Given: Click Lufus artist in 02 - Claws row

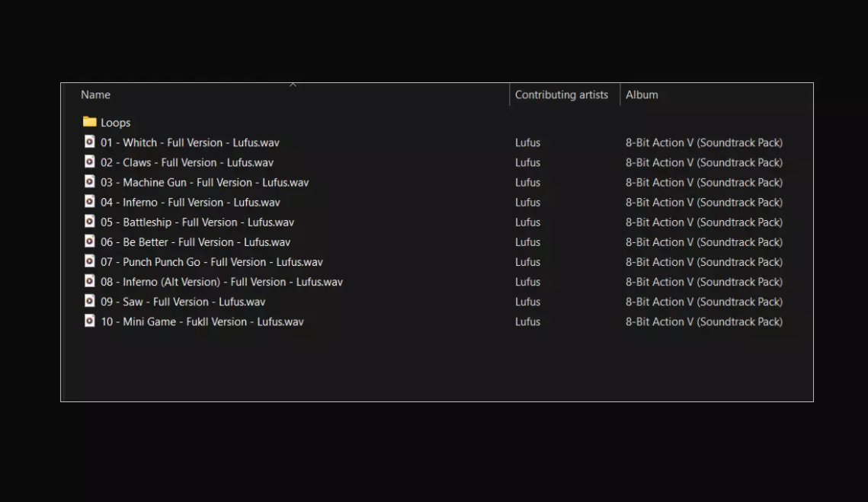Looking at the screenshot, I should tap(527, 162).
